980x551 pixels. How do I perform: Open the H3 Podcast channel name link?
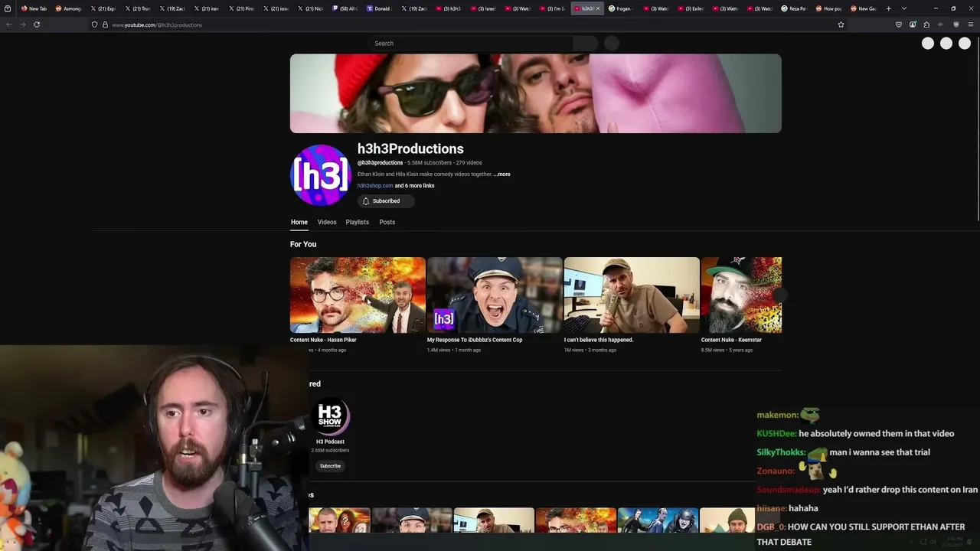coord(330,442)
